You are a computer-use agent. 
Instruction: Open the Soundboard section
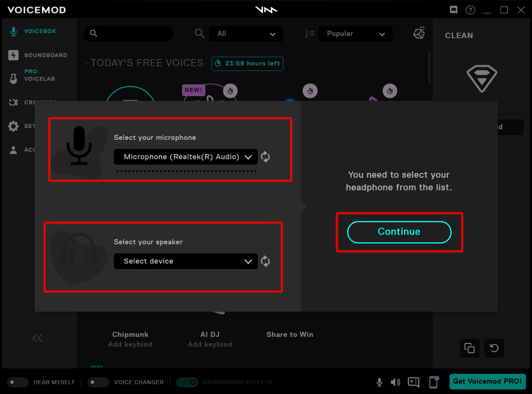[38, 55]
